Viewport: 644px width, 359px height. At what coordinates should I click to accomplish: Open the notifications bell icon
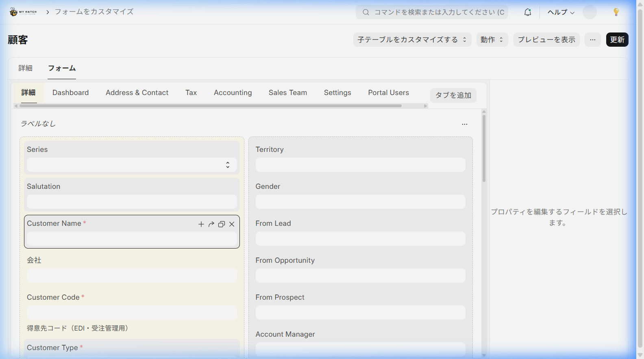(528, 12)
